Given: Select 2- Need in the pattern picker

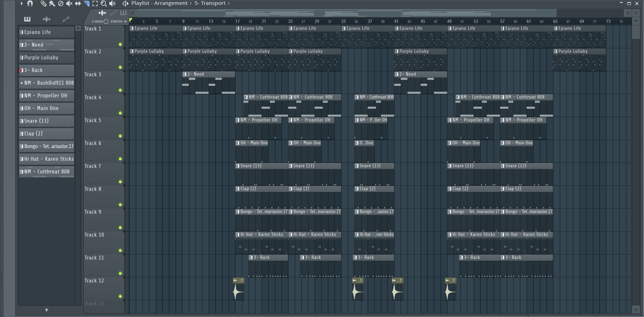Looking at the screenshot, I should point(47,45).
